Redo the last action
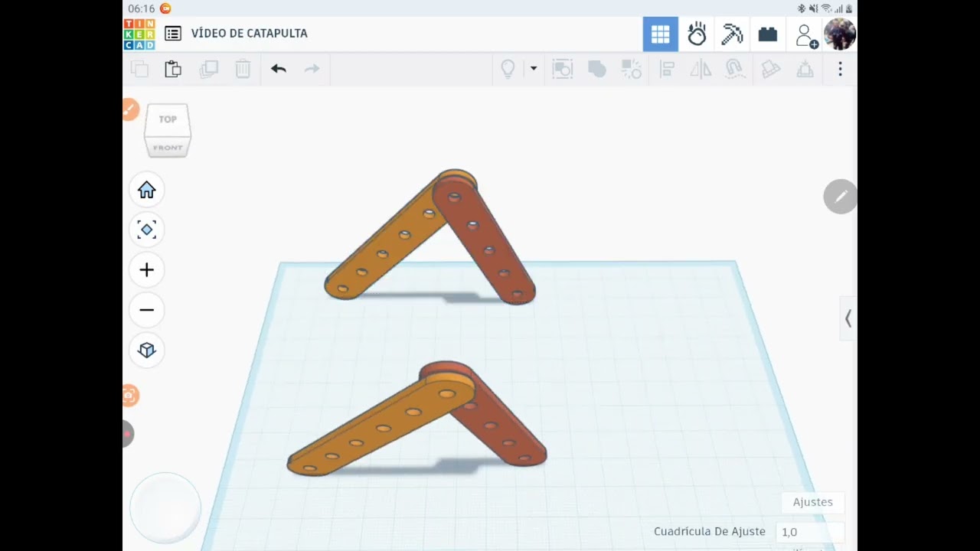The width and height of the screenshot is (980, 551). [312, 69]
